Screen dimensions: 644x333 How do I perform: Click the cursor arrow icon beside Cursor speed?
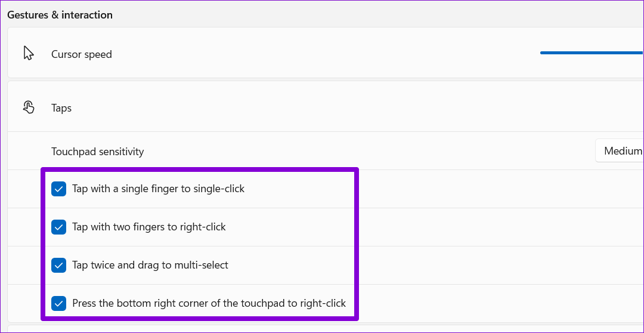[x=29, y=54]
